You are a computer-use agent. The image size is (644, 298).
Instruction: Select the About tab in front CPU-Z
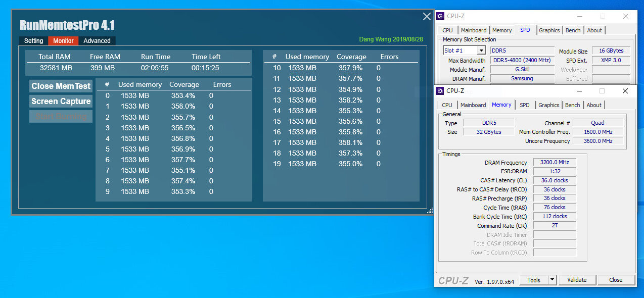coord(594,105)
